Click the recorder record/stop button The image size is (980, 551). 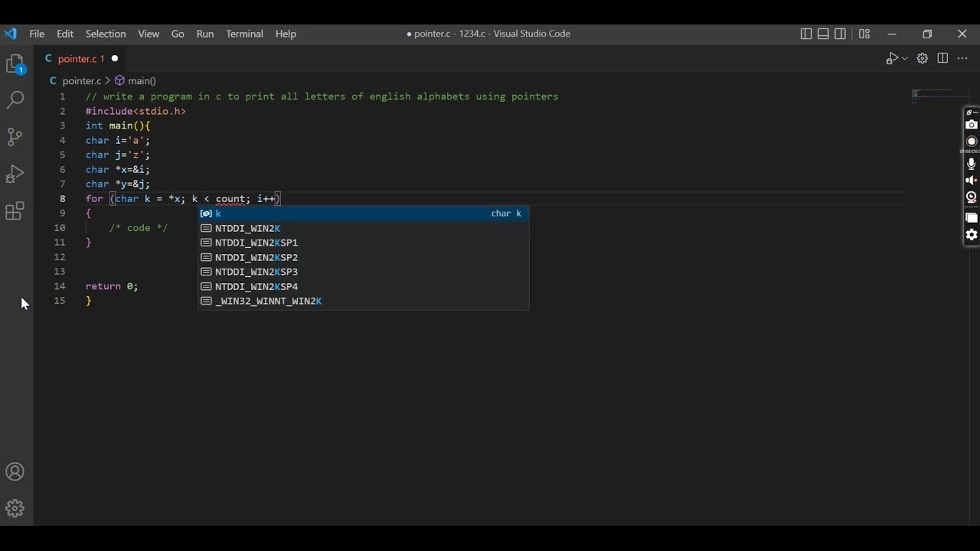pos(972,142)
